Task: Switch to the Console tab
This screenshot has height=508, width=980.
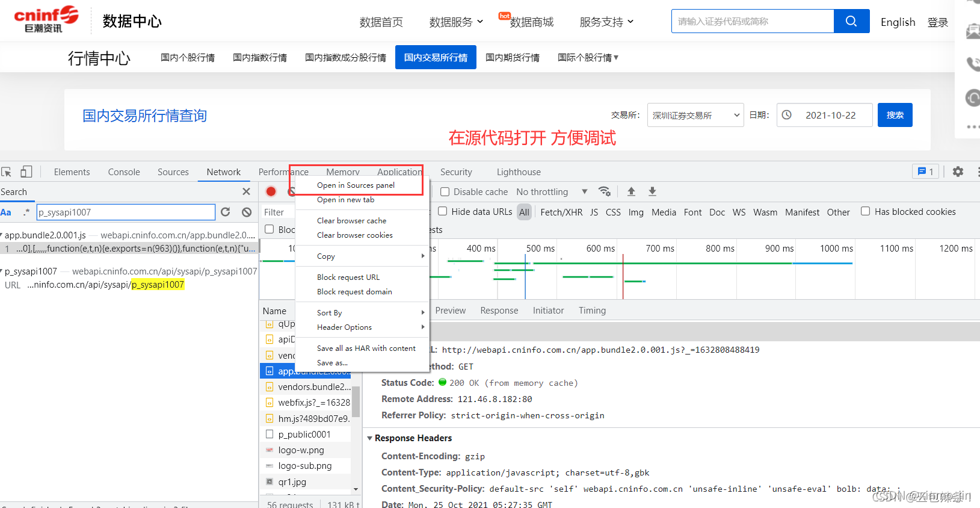Action: (124, 172)
